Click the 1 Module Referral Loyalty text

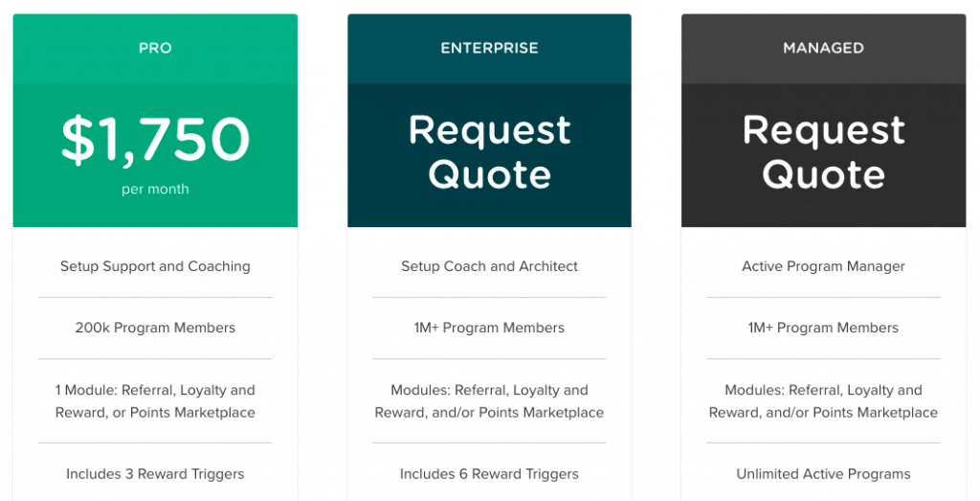pyautogui.click(x=155, y=401)
